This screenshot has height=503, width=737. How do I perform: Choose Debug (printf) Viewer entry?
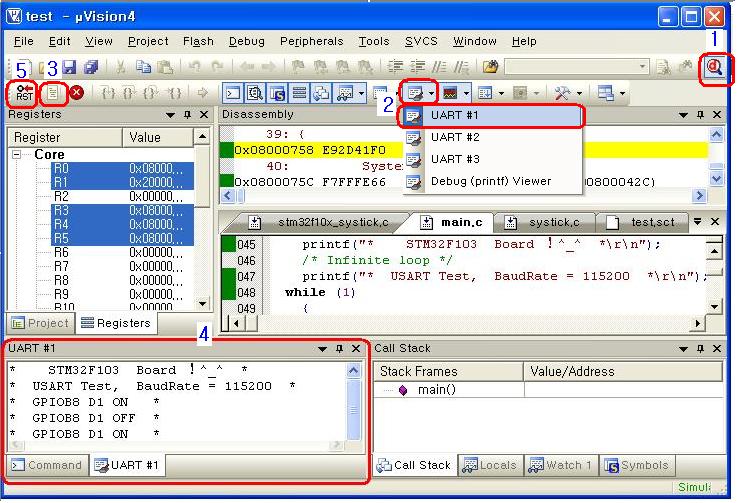pyautogui.click(x=492, y=181)
